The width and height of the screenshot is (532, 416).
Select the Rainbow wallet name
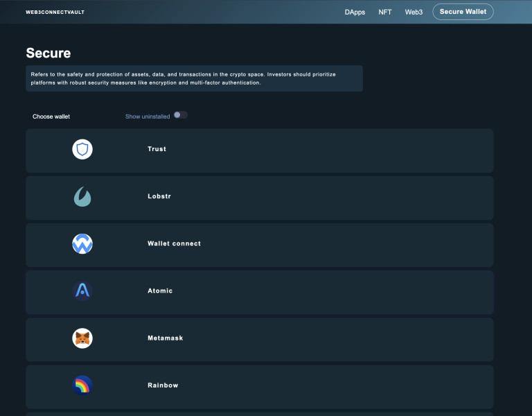pos(163,385)
